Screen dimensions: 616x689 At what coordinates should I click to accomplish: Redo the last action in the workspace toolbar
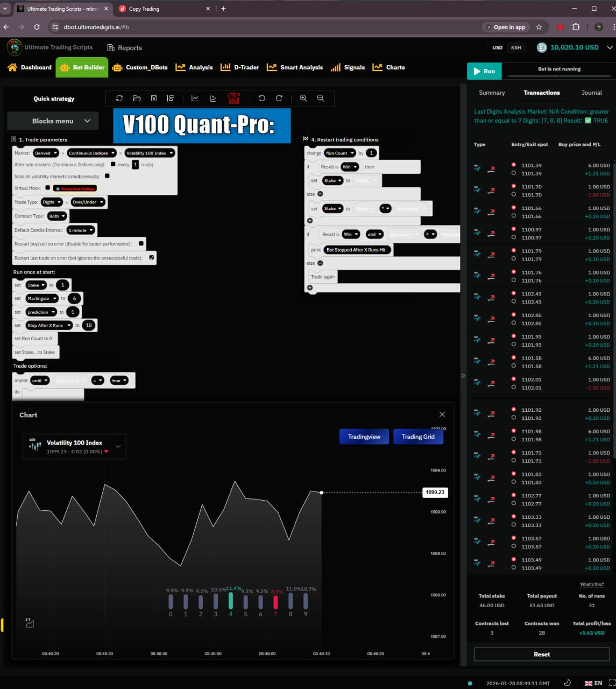point(279,98)
